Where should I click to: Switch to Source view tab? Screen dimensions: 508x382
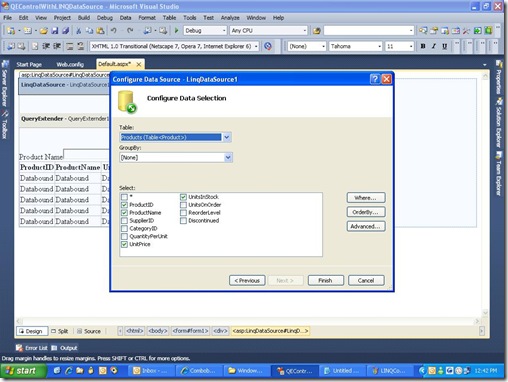[x=89, y=331]
